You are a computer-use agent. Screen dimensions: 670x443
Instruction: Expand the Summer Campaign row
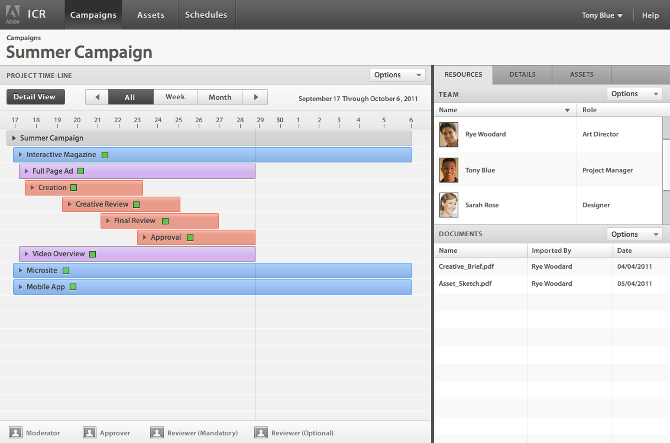pyautogui.click(x=14, y=138)
